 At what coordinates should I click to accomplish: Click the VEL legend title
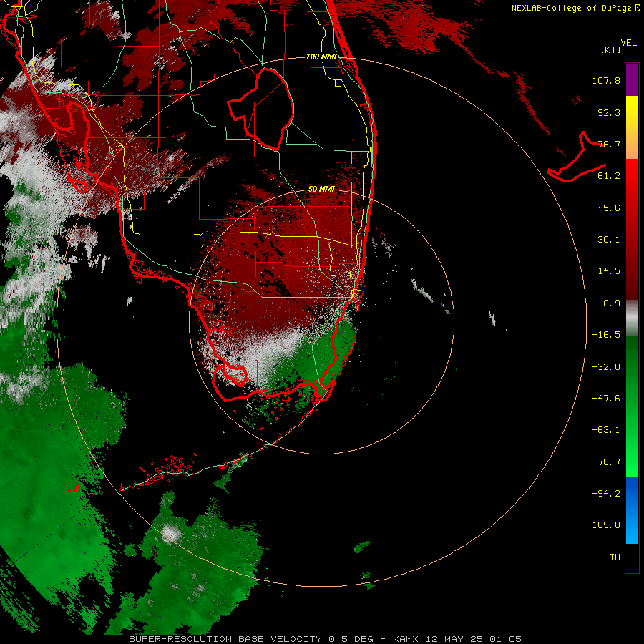[x=628, y=43]
